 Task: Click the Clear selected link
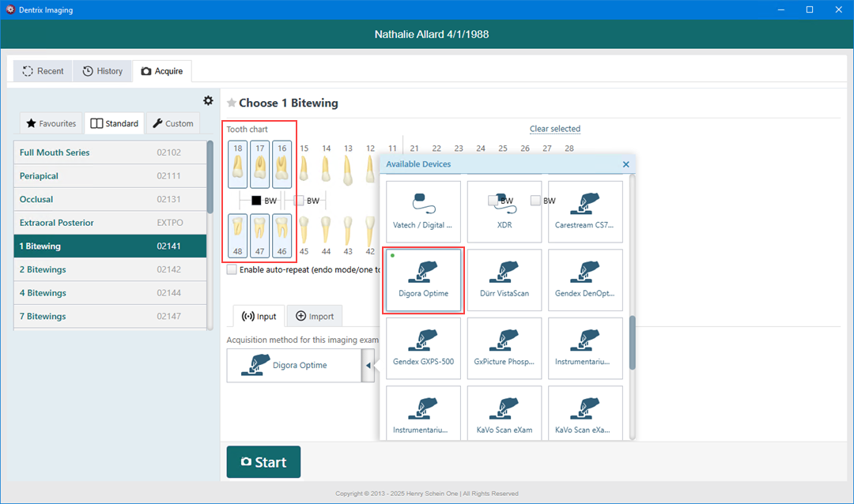click(554, 129)
